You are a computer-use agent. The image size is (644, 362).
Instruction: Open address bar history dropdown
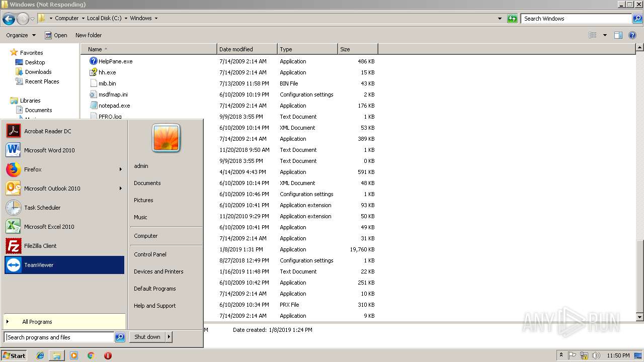click(x=500, y=19)
